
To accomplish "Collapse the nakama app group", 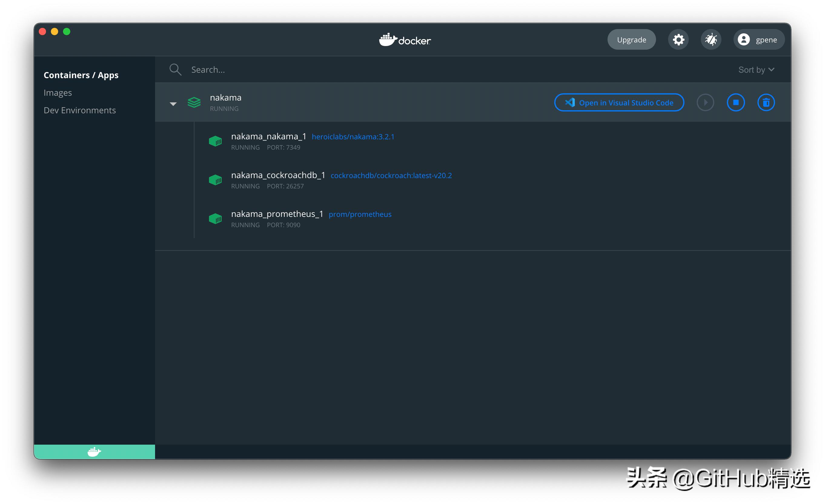I will (x=173, y=104).
